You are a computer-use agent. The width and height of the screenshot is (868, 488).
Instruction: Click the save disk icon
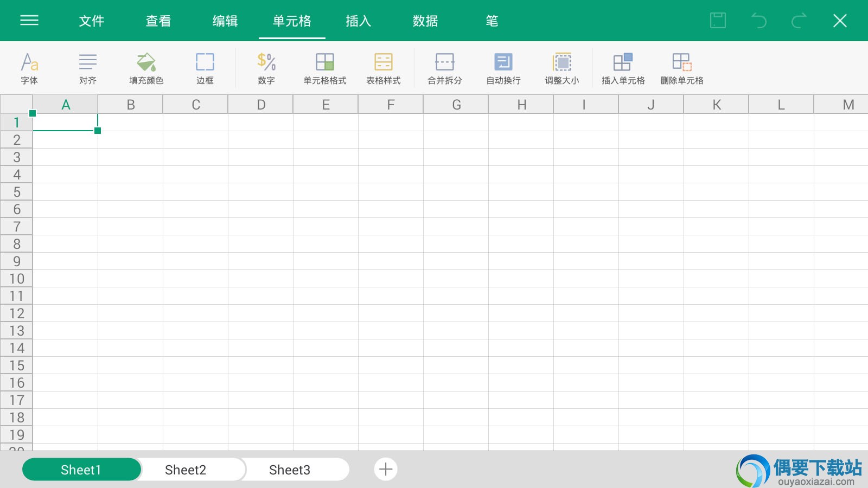point(718,21)
